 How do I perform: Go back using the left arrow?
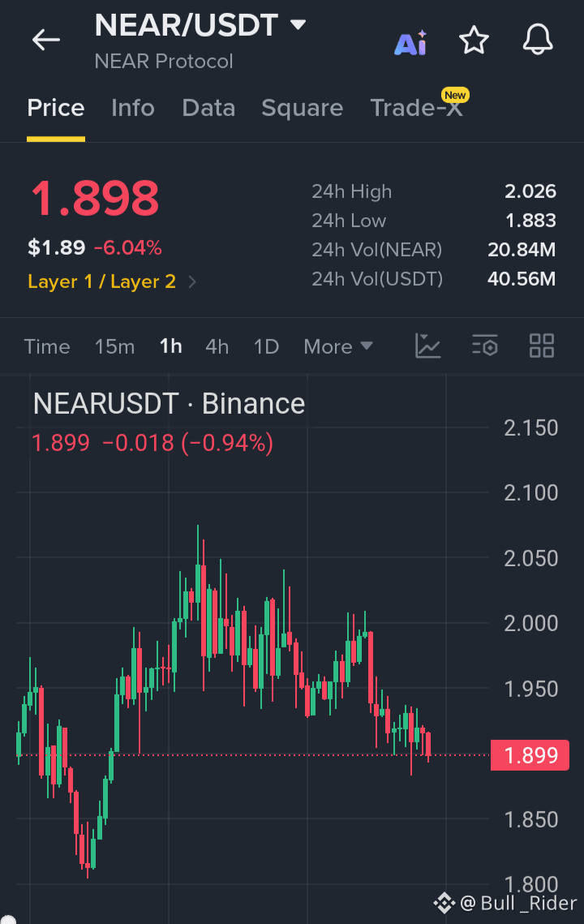point(46,40)
